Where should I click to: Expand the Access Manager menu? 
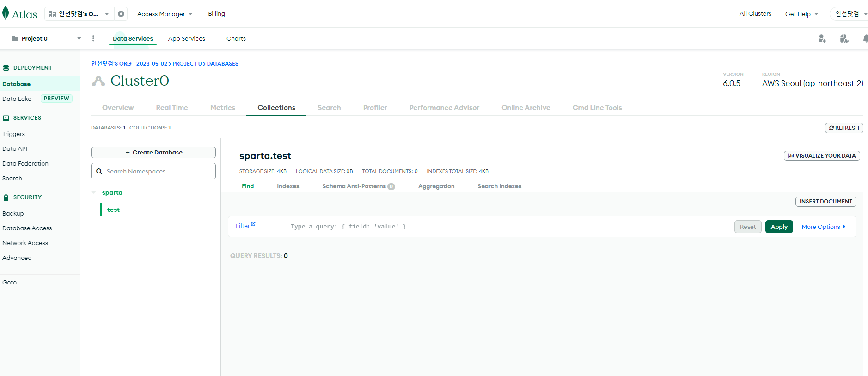pos(165,14)
